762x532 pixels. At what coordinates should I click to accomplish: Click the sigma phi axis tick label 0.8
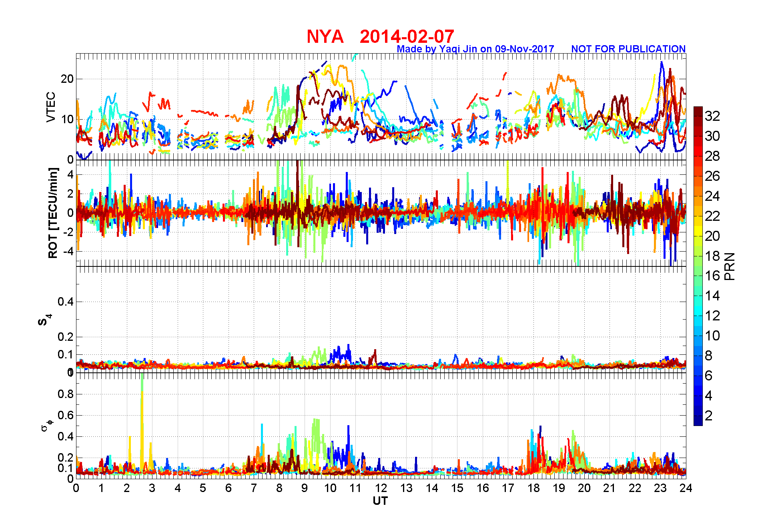pyautogui.click(x=65, y=394)
